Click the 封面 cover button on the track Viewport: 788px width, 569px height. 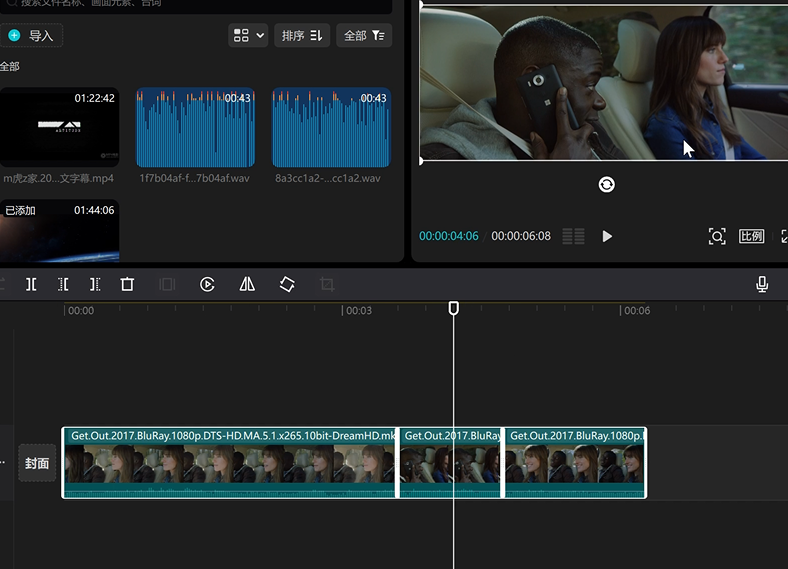pos(37,463)
